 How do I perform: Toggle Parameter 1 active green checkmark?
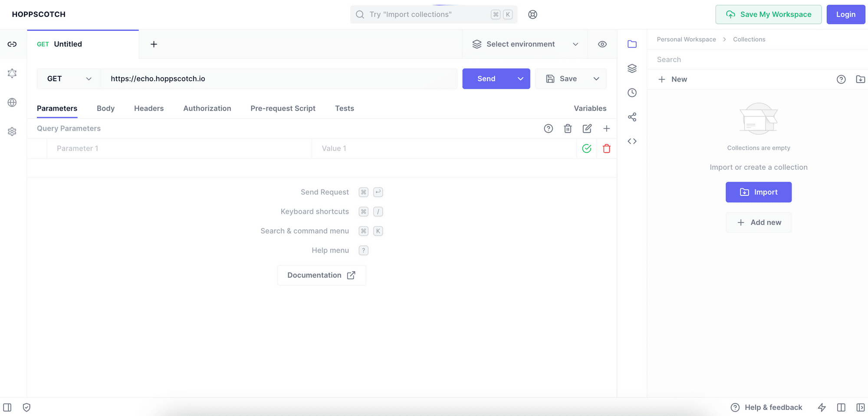pos(586,149)
